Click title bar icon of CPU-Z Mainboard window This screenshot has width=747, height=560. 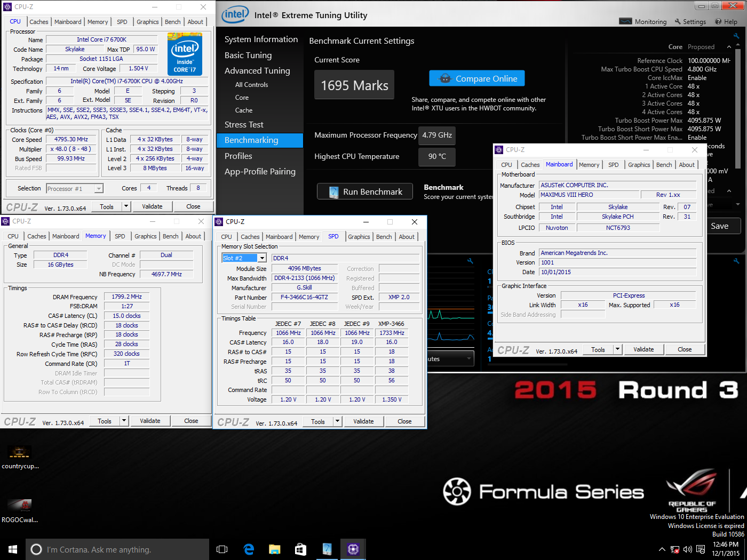click(499, 150)
